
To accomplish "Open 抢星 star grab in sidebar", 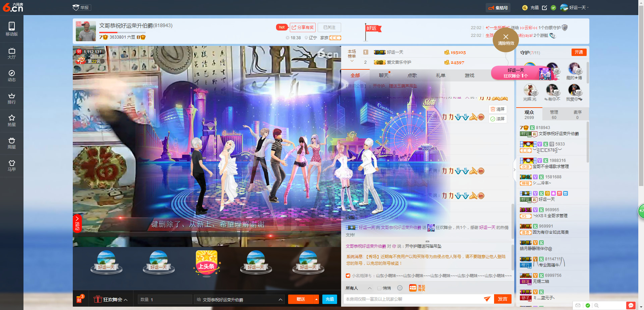I will click(12, 121).
